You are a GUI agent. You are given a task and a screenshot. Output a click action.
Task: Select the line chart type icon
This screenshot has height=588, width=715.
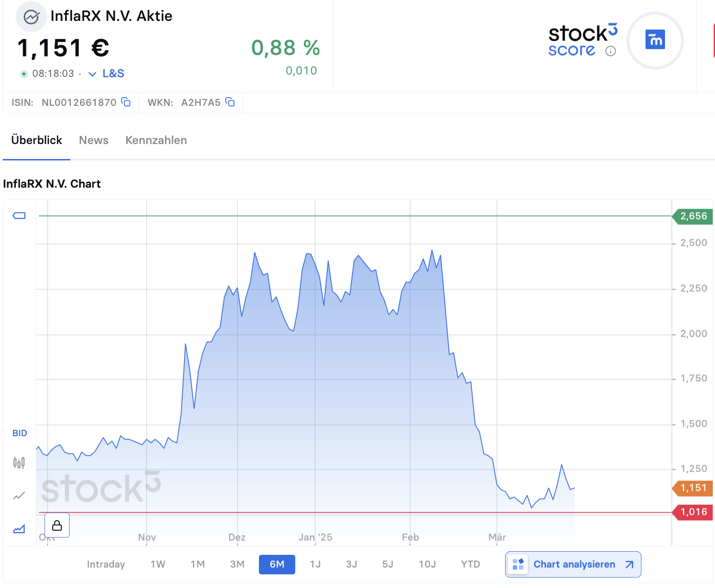coord(19,496)
